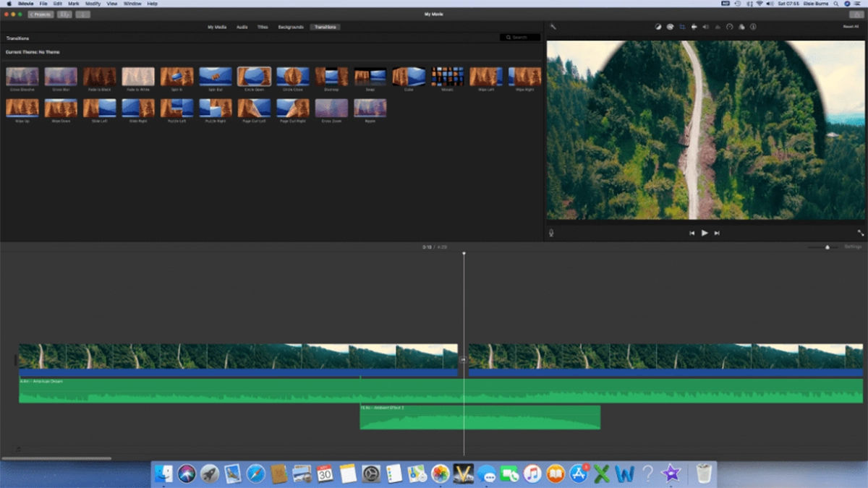Show the Clip Information panel

pos(752,27)
